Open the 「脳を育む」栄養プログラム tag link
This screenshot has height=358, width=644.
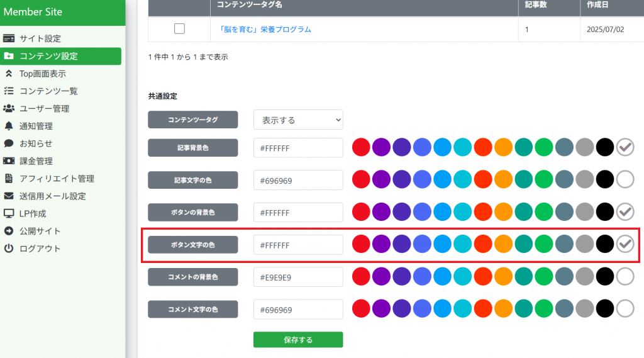click(x=265, y=30)
